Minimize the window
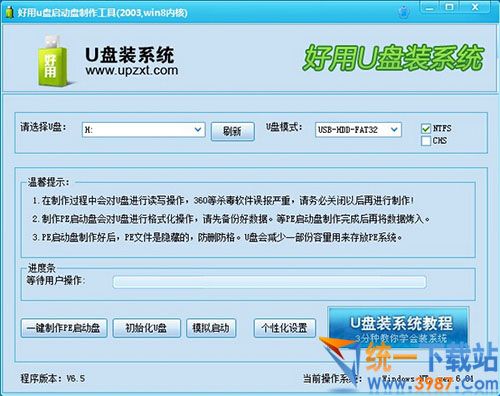Screen dimensions: 500x396 coord(430,8)
